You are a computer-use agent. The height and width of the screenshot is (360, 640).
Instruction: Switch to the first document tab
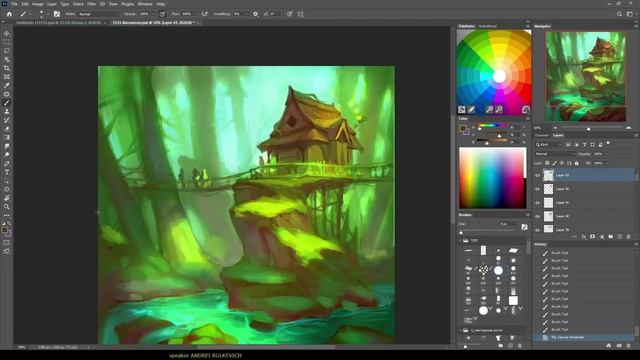click(x=58, y=23)
